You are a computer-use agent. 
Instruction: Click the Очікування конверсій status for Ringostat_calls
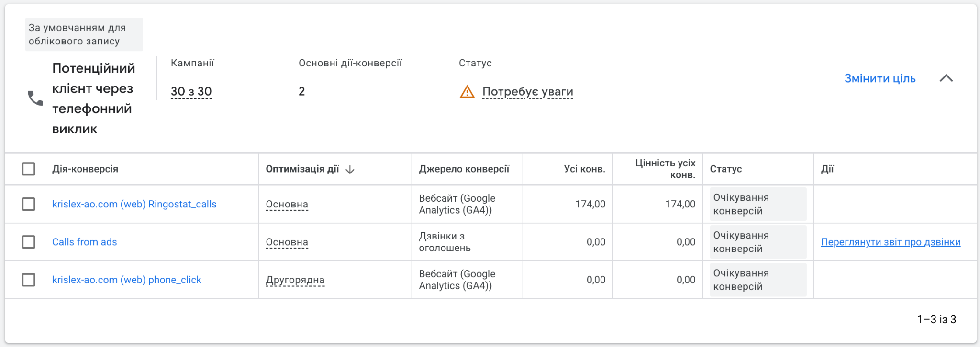pyautogui.click(x=758, y=204)
